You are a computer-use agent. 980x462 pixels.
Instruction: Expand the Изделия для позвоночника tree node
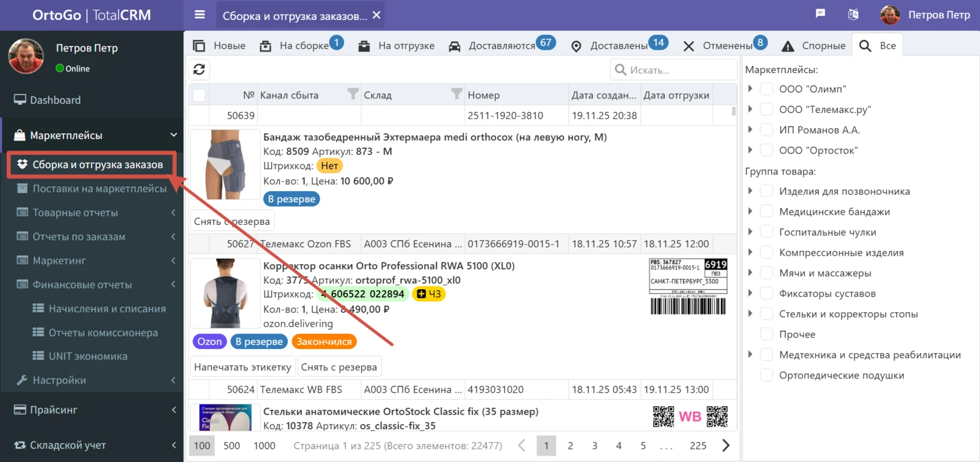[750, 191]
